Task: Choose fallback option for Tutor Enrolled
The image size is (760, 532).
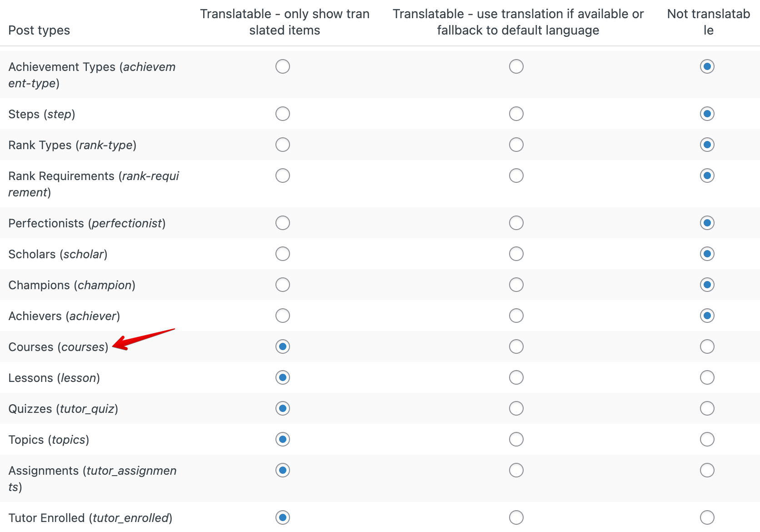Action: tap(516, 517)
